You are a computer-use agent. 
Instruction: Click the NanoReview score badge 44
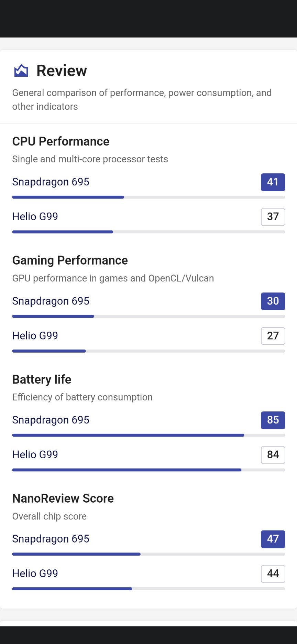273,574
